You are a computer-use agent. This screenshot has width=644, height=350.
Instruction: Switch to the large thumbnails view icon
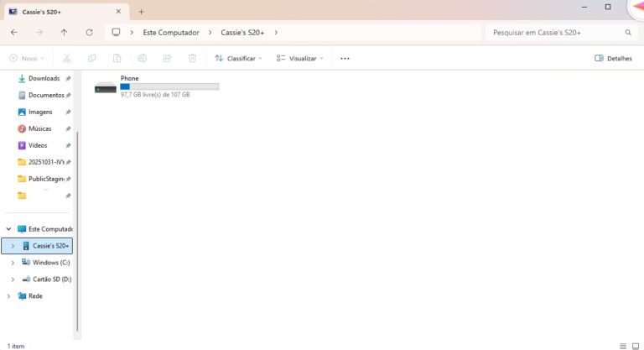pos(636,346)
